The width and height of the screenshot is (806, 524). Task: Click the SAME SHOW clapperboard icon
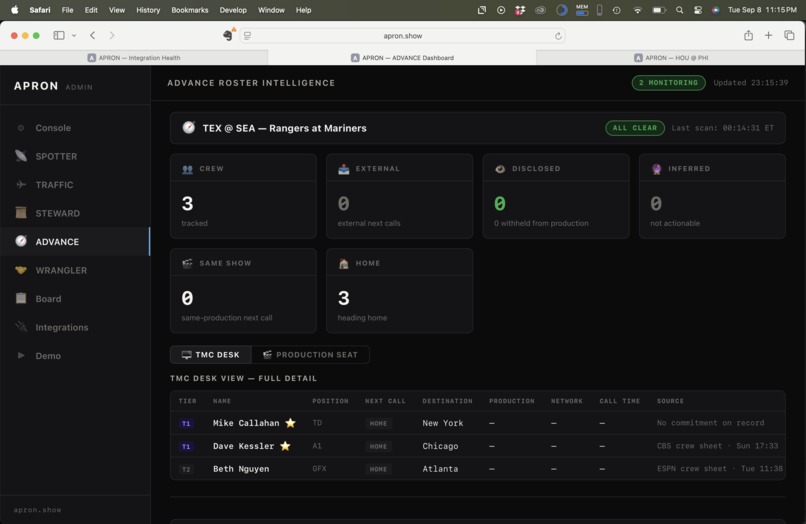tap(188, 263)
